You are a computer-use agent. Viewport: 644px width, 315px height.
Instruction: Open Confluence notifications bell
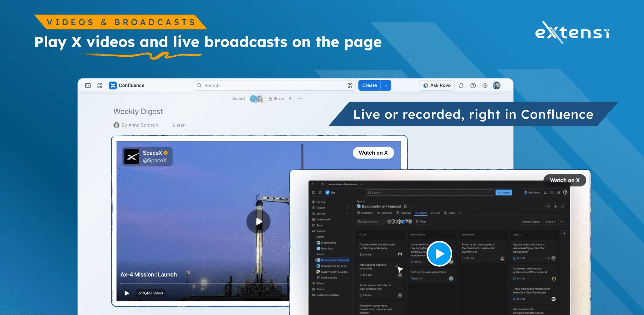461,85
